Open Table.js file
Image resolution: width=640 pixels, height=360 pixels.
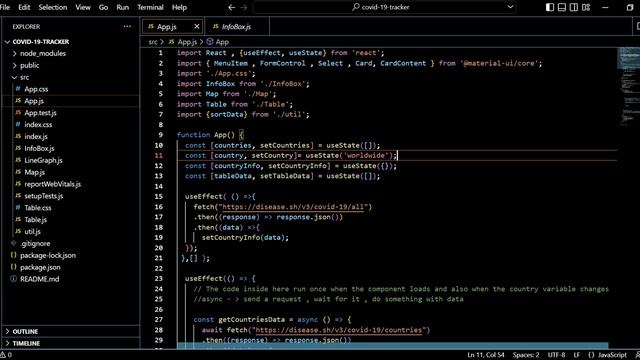[x=35, y=220]
